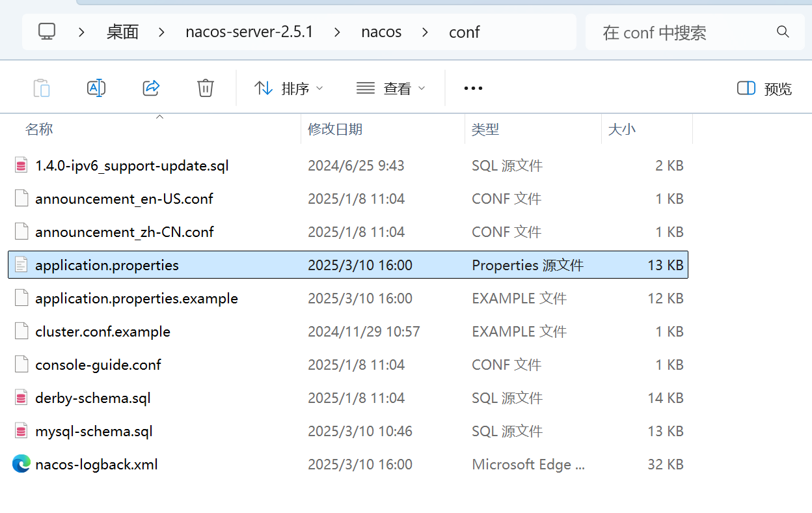Click the Microsoft Edge type cell
The width and height of the screenshot is (812, 513).
tap(528, 464)
